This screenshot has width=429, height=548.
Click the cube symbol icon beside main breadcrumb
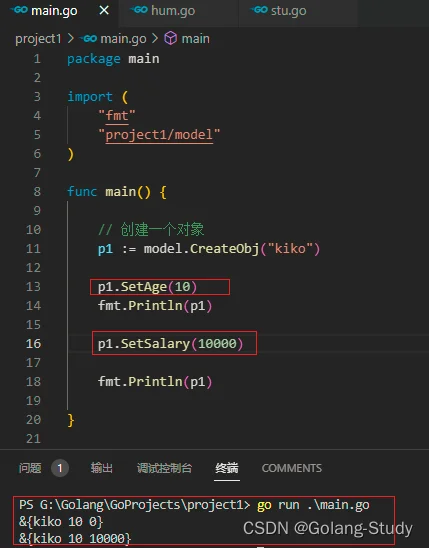tap(171, 38)
